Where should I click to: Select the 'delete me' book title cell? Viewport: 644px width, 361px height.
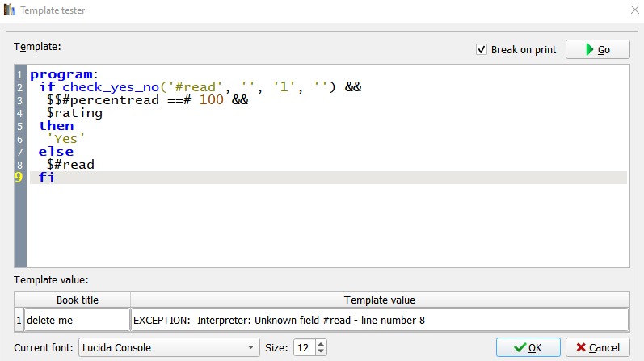[78, 320]
